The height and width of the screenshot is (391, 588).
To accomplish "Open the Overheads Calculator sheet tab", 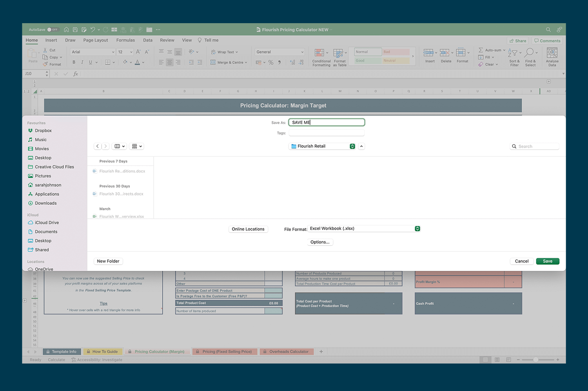I will tap(287, 351).
